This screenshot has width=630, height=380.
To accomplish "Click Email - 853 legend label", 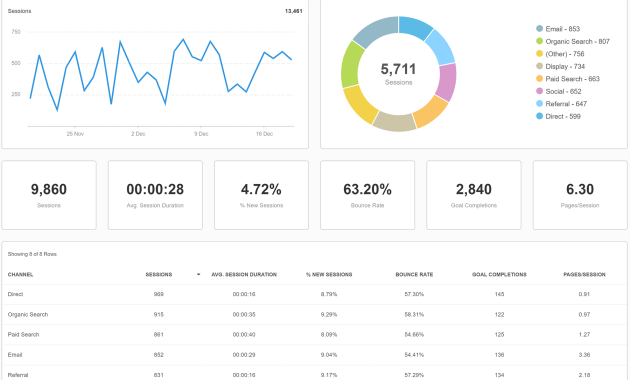I will (562, 29).
